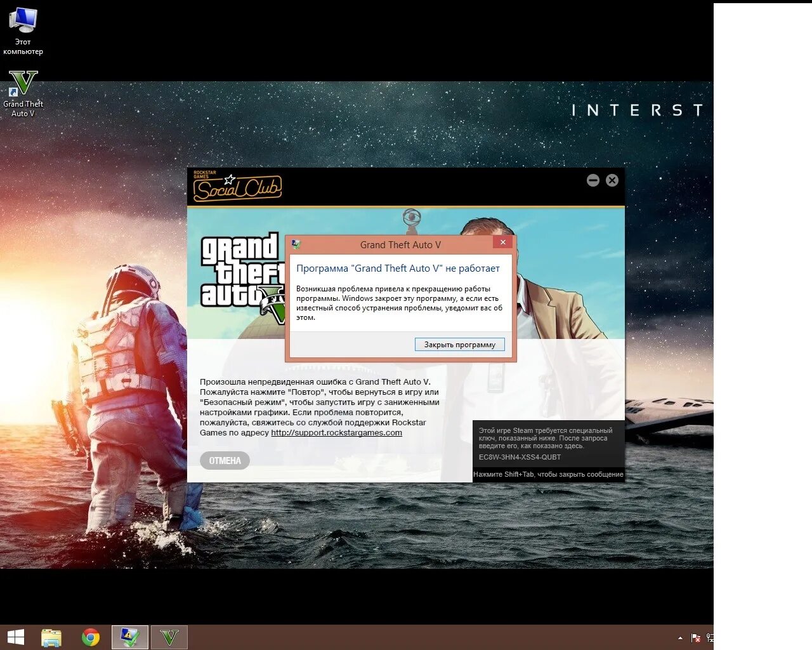Click the Rockstar Social Club logo
This screenshot has width=812, height=650.
point(237,187)
